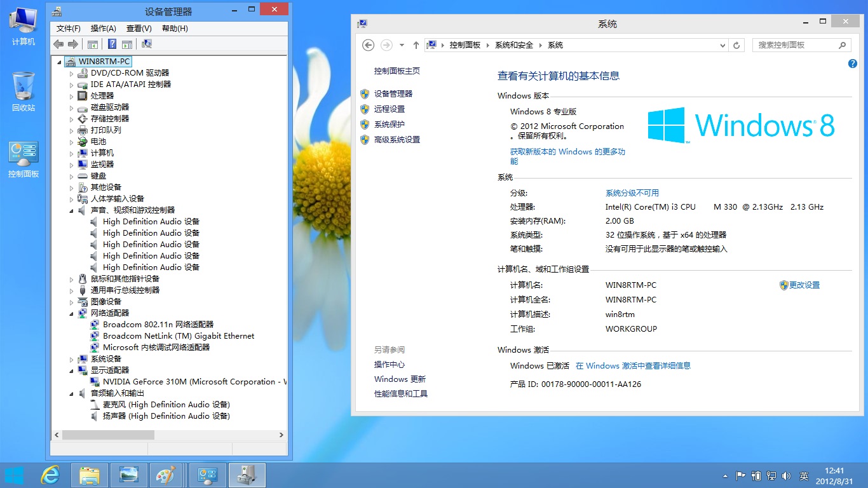Screen dimensions: 868x488
Task: Open File Explorer from the taskbar
Action: pyautogui.click(x=89, y=475)
